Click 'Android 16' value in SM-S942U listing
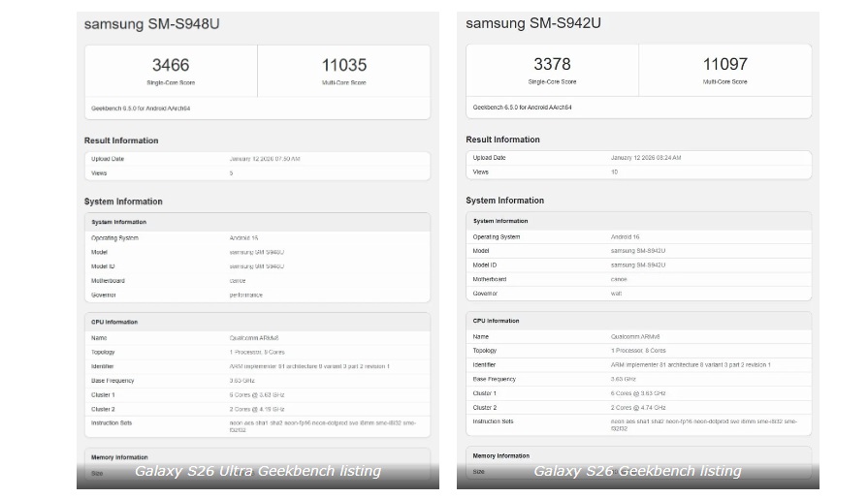Image resolution: width=868 pixels, height=498 pixels. coord(625,237)
